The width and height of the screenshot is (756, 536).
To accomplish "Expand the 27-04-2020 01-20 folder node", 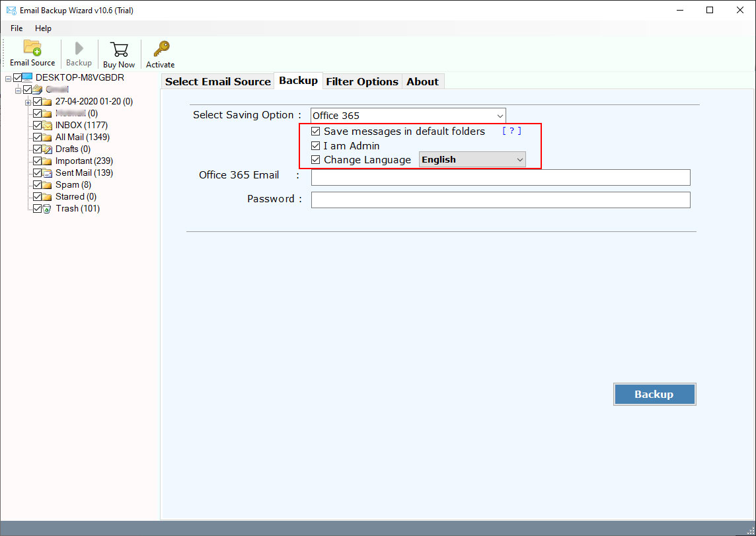I will click(28, 102).
